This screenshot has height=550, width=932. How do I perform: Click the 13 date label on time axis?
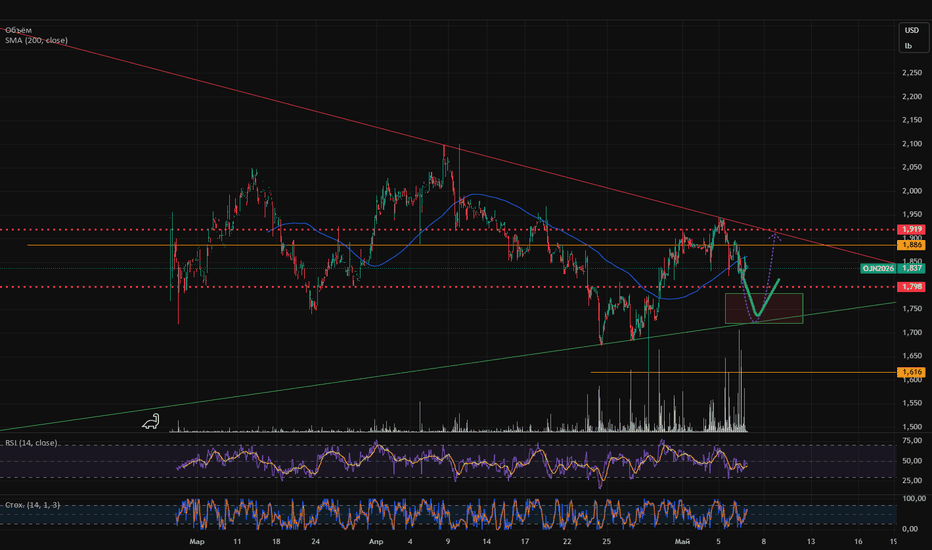click(x=811, y=542)
